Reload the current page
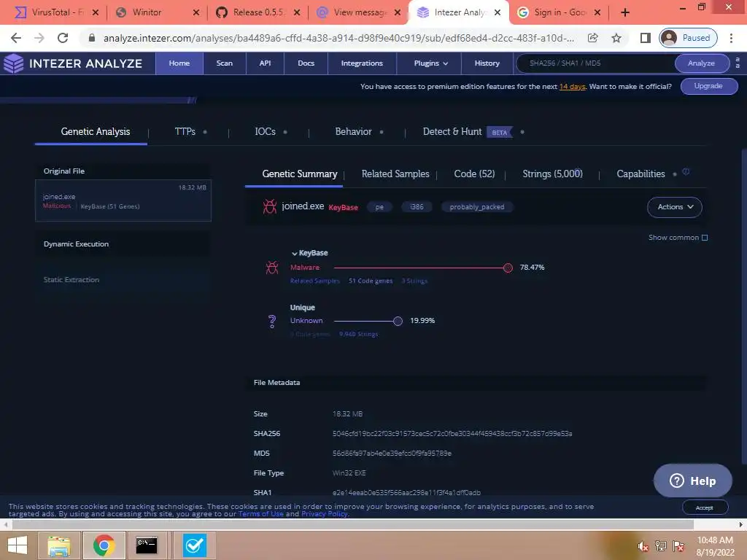 click(63, 38)
